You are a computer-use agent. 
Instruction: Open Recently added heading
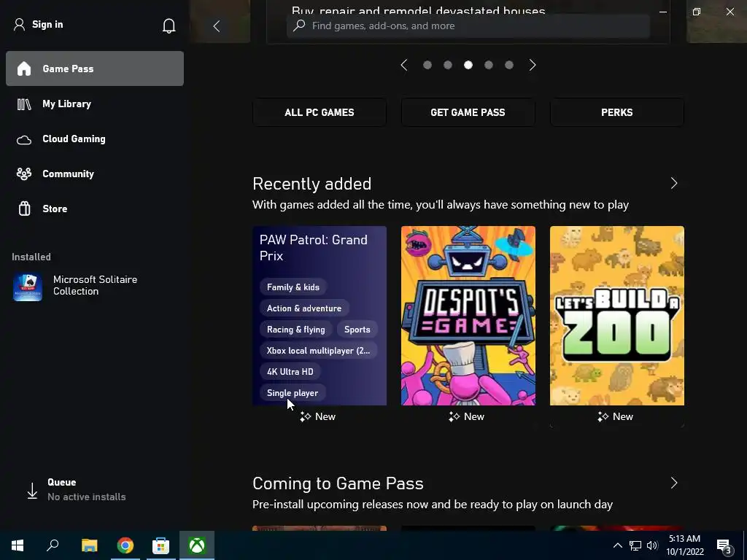(312, 184)
